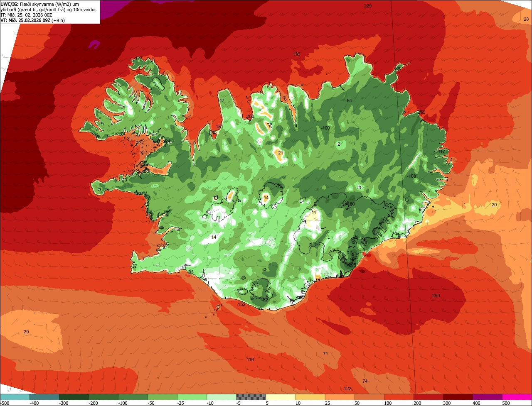Select the green swatch between -200 and -100

click(103, 397)
